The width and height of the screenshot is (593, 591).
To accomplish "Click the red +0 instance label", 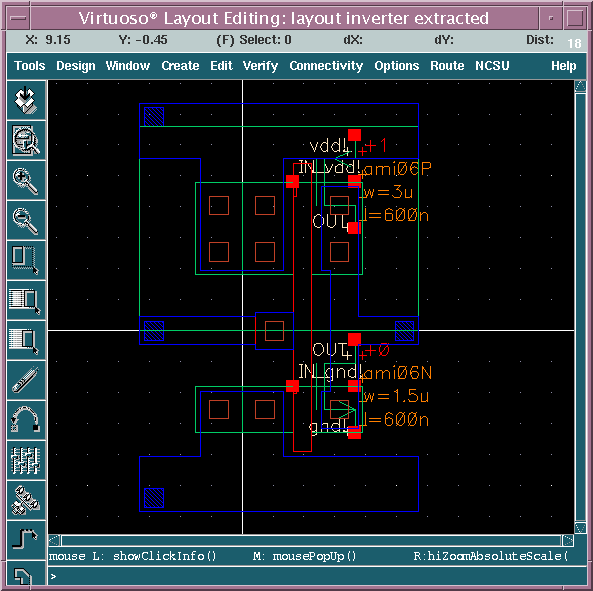I will tap(376, 350).
